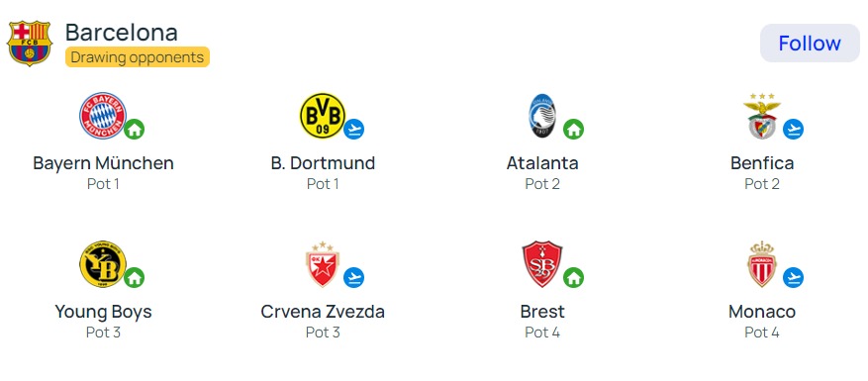Follow Barcelona with the Follow button
This screenshot has width=868, height=381.
click(x=810, y=44)
